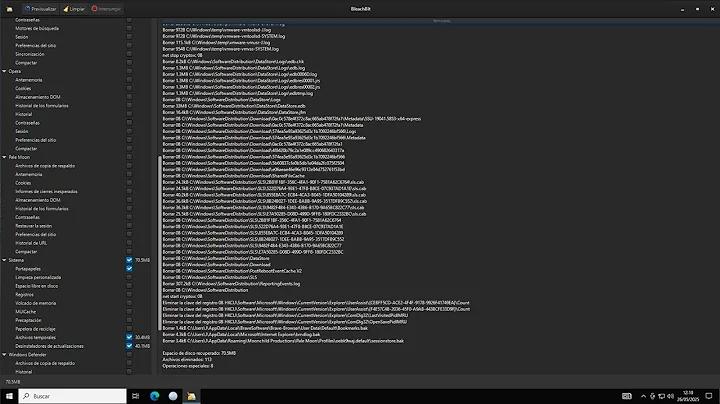
Task: Click the progress bar above the log
Action: (x=441, y=21)
